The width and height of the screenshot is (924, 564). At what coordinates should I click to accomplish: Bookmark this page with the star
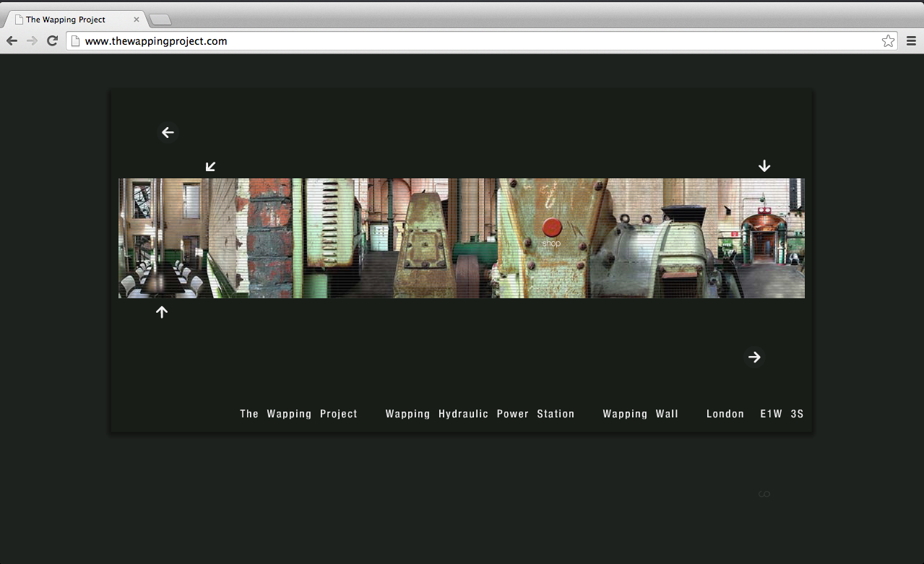(x=888, y=41)
